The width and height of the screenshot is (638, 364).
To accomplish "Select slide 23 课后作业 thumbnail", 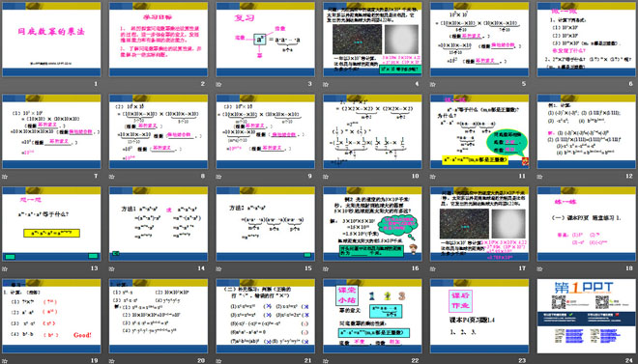I will [x=479, y=316].
